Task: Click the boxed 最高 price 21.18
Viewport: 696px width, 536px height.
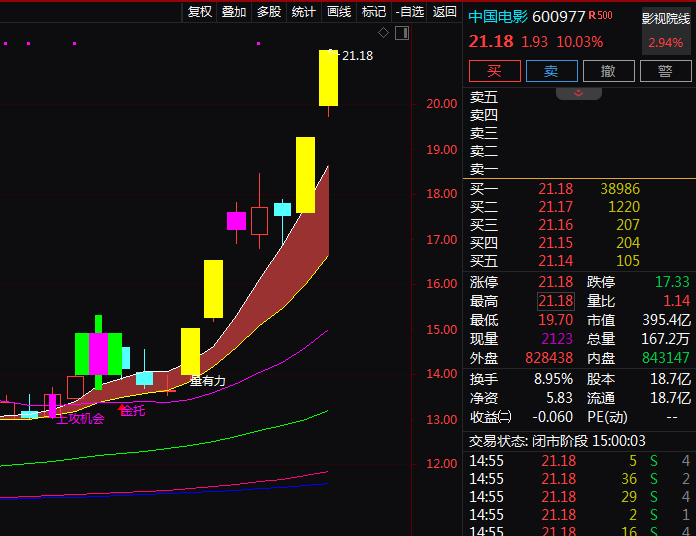Action: [x=556, y=301]
